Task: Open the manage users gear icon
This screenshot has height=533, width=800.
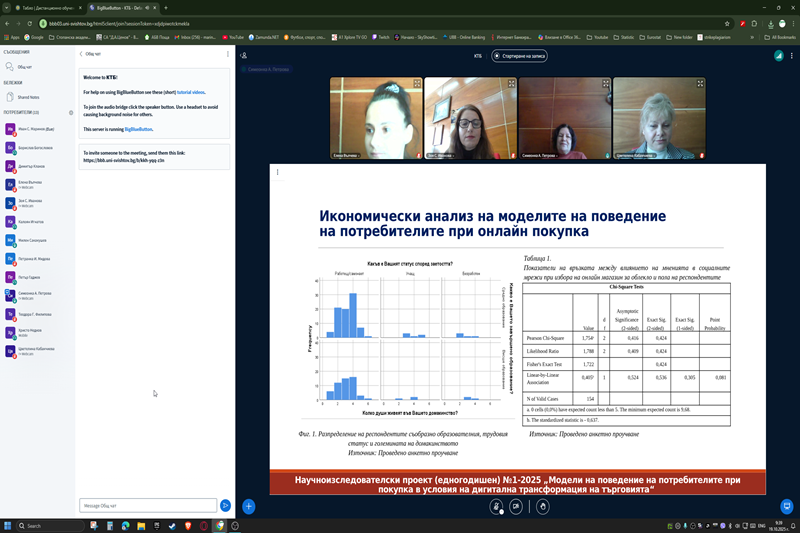Action: click(70, 112)
